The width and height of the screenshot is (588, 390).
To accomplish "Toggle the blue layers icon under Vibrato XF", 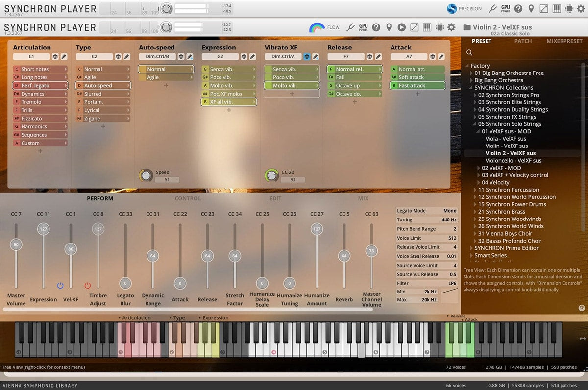I will [x=307, y=57].
